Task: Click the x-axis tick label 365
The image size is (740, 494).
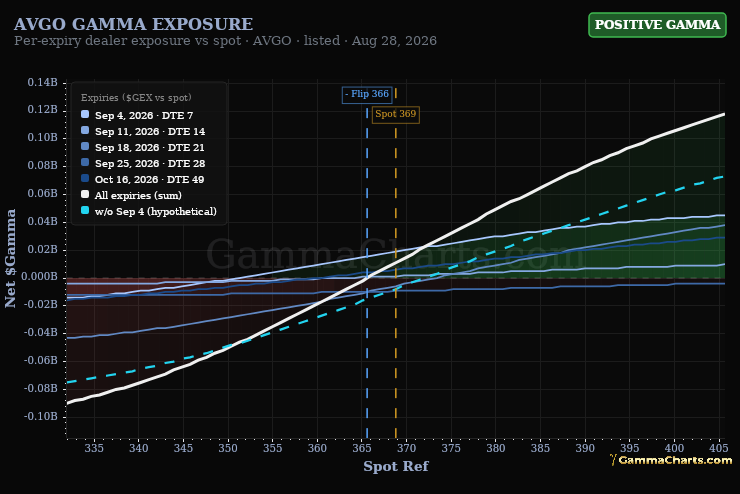Action: (362, 448)
